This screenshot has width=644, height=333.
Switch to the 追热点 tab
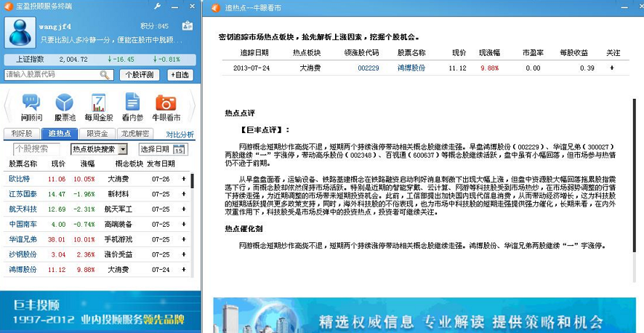[x=60, y=134]
